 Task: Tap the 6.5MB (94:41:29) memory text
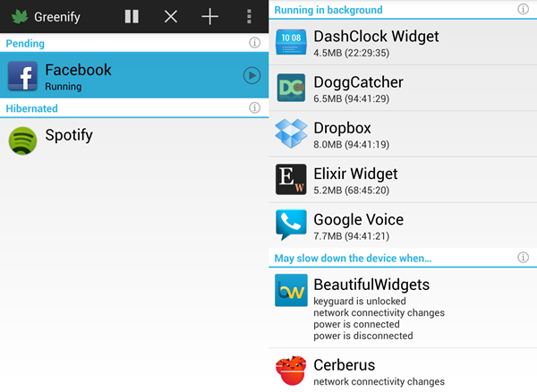click(352, 99)
